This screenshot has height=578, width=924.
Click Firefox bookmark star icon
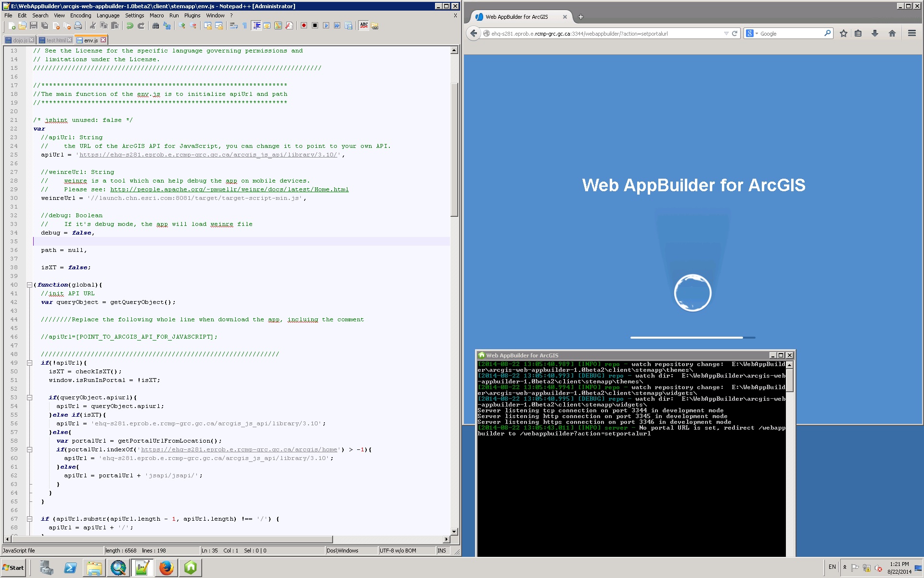pos(843,33)
